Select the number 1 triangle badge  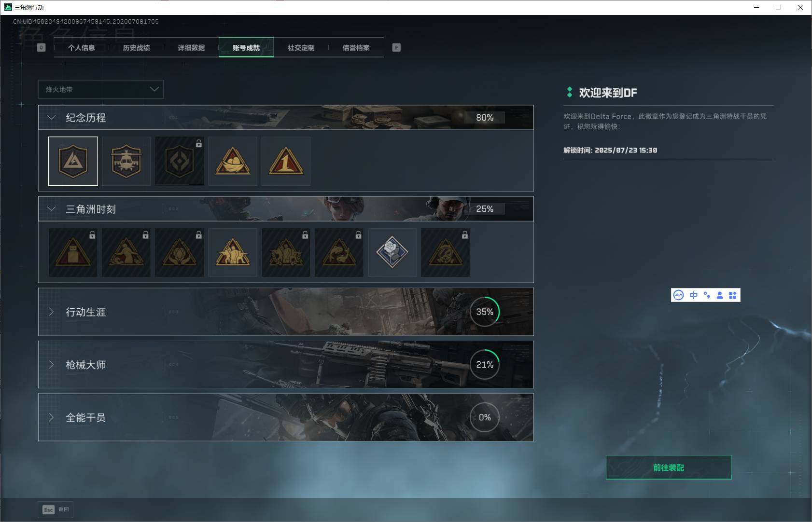click(286, 161)
